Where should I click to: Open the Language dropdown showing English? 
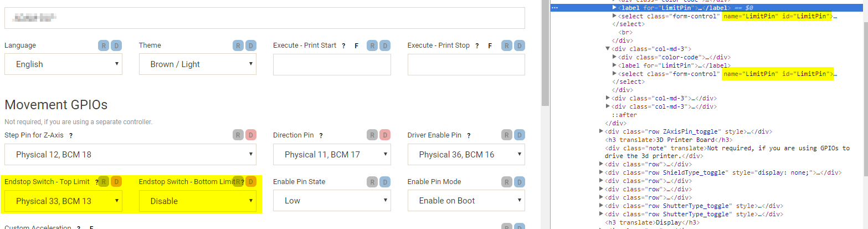[x=63, y=64]
